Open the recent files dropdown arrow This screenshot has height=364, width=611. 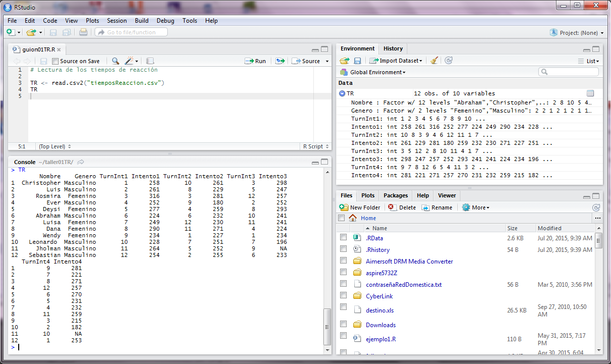click(40, 33)
